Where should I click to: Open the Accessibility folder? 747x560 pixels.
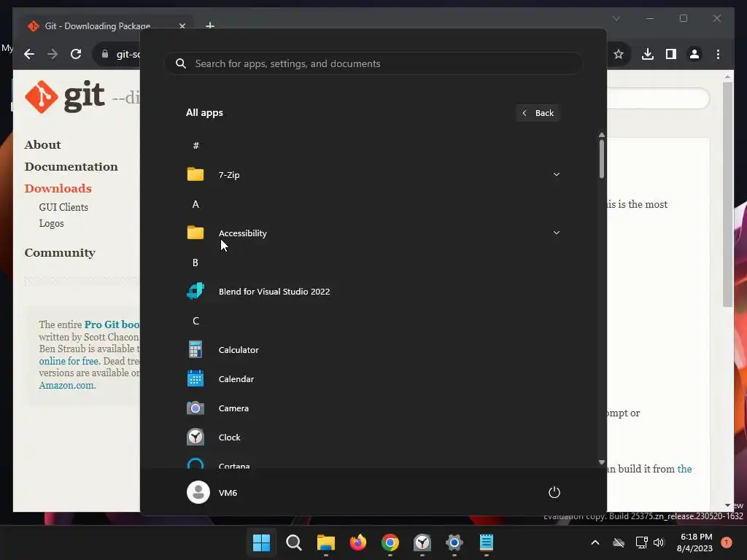pyautogui.click(x=373, y=233)
